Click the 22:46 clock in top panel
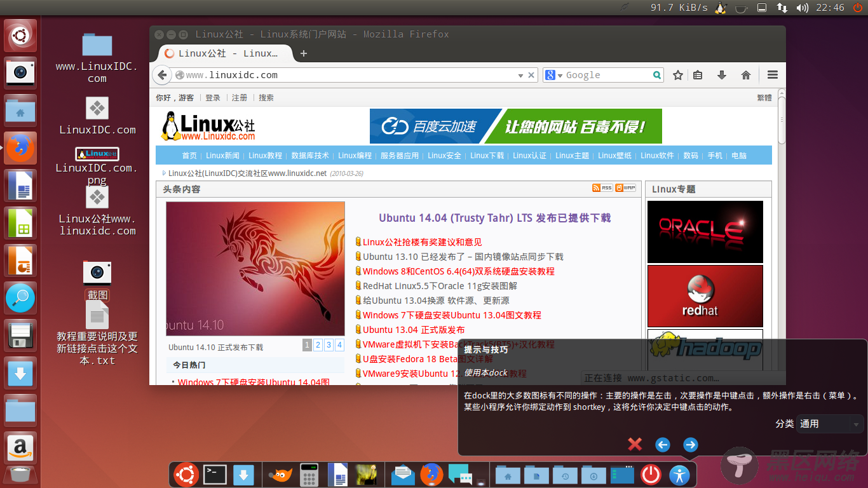This screenshot has height=488, width=868. coord(830,8)
